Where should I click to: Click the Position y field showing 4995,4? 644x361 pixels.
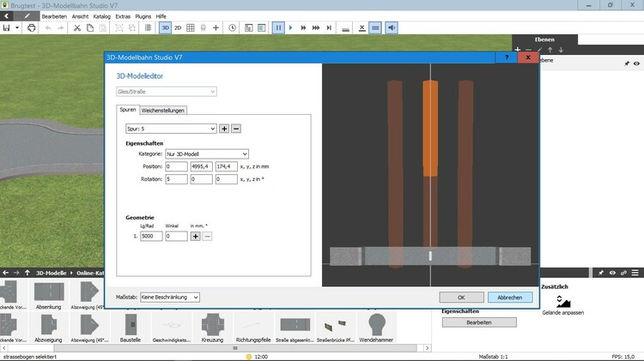click(x=201, y=166)
